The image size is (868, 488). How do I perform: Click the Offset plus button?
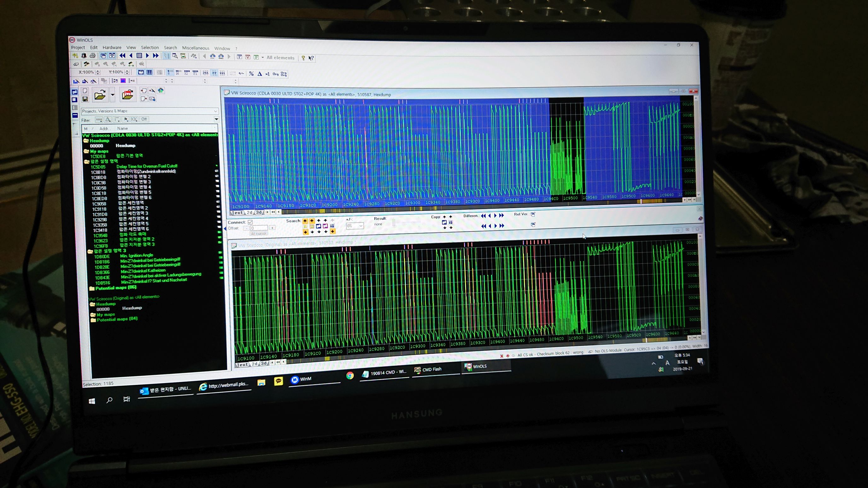coord(272,228)
